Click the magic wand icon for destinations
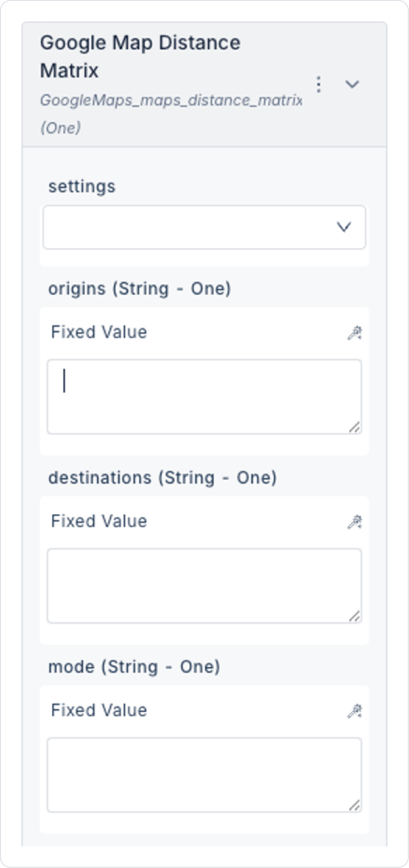409x868 pixels. click(x=354, y=522)
